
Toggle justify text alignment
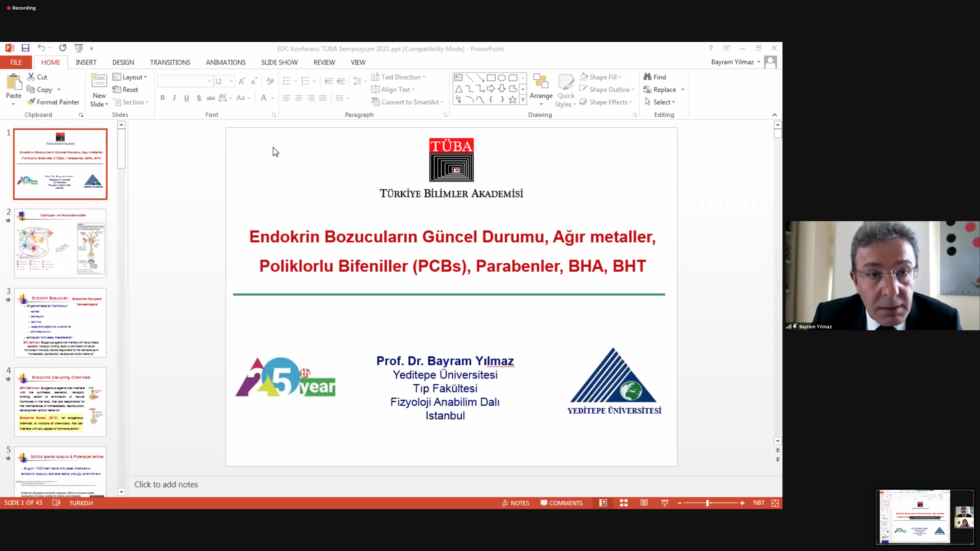click(x=323, y=98)
